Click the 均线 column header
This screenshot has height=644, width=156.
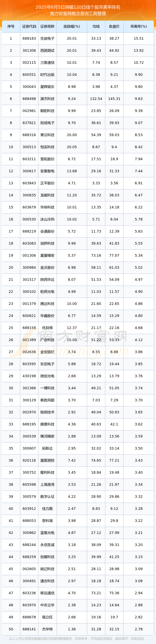(96, 26)
